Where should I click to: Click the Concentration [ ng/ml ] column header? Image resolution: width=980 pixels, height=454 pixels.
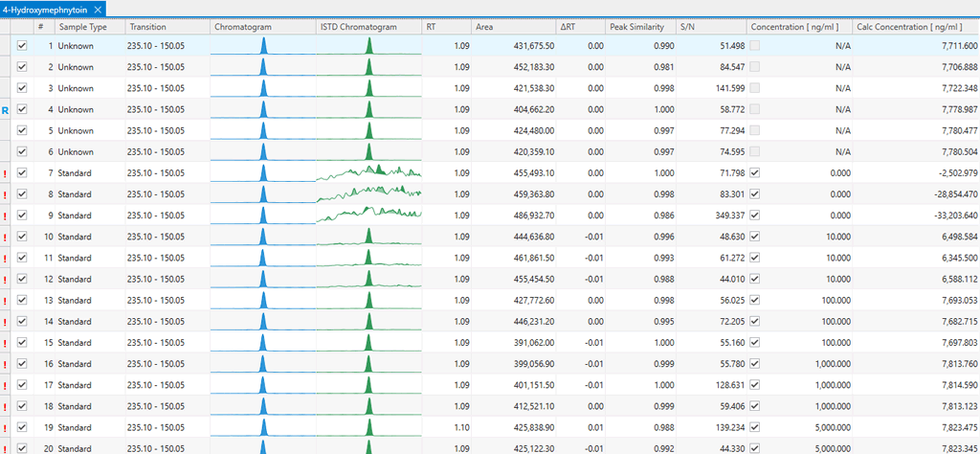coord(799,27)
